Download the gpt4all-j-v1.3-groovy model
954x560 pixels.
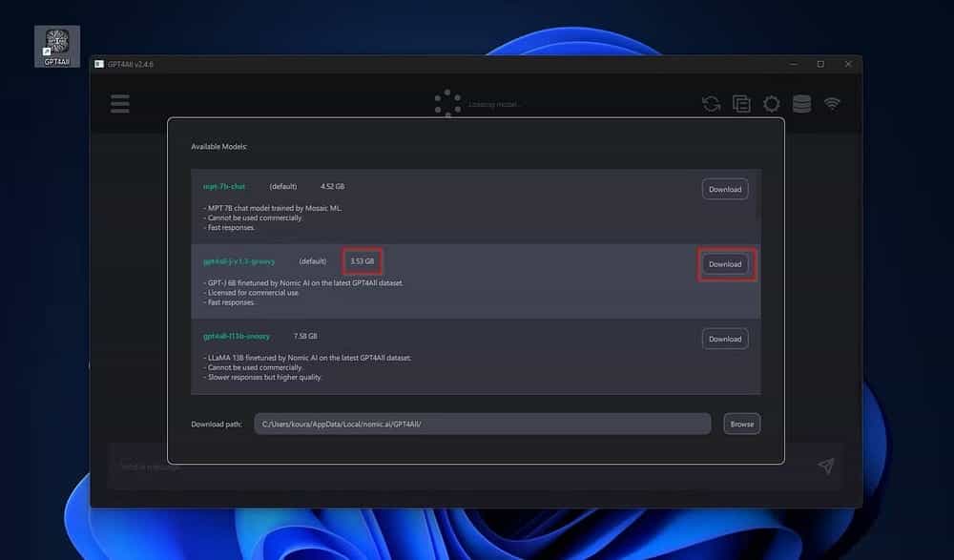tap(725, 264)
